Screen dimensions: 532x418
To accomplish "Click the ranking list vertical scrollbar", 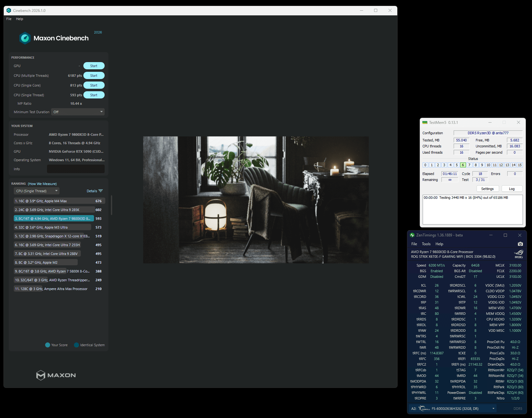I will (x=112, y=205).
